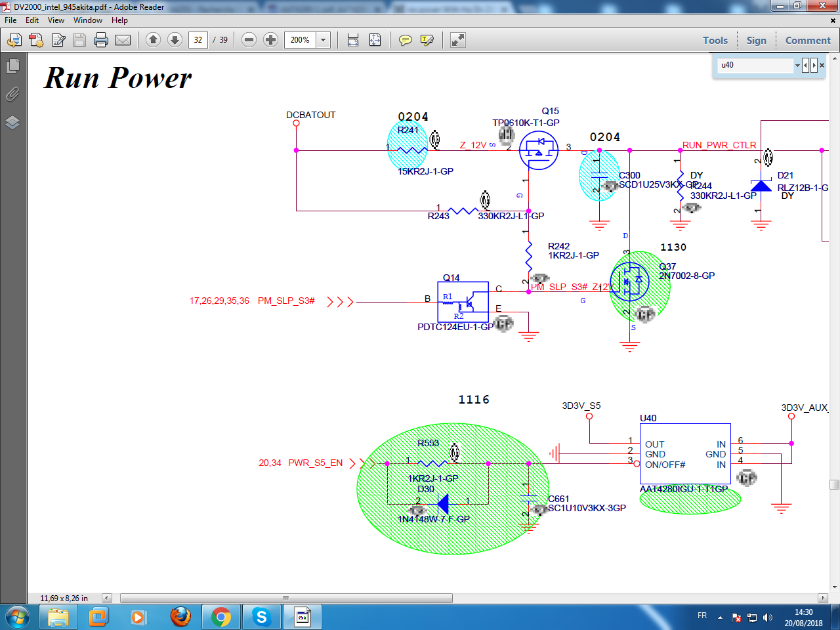Go to the previous page arrow
The width and height of the screenshot is (840, 630).
coord(153,40)
